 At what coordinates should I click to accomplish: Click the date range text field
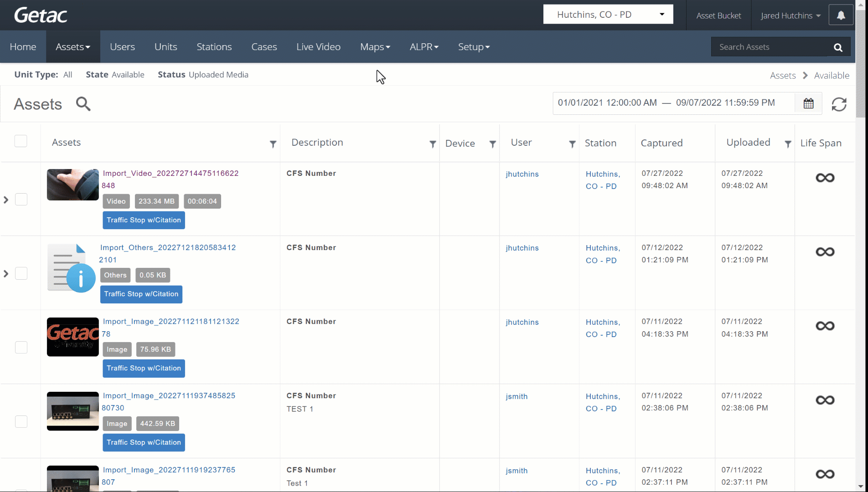coord(674,103)
